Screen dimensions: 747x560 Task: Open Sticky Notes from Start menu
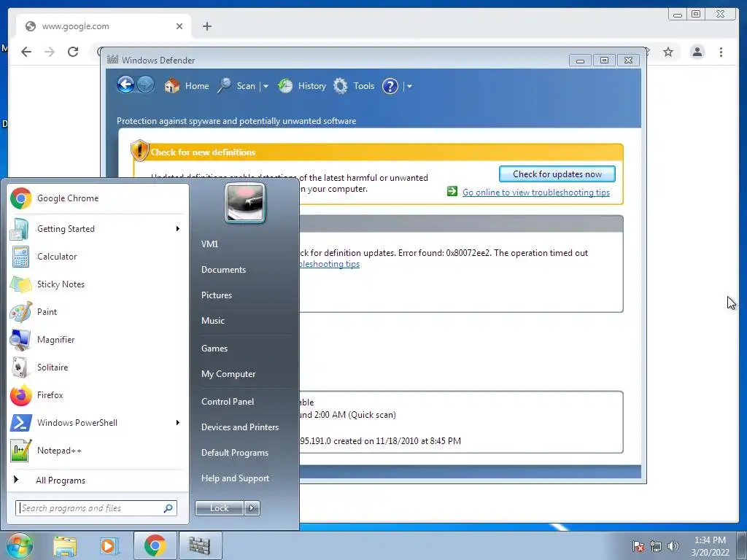pyautogui.click(x=97, y=284)
